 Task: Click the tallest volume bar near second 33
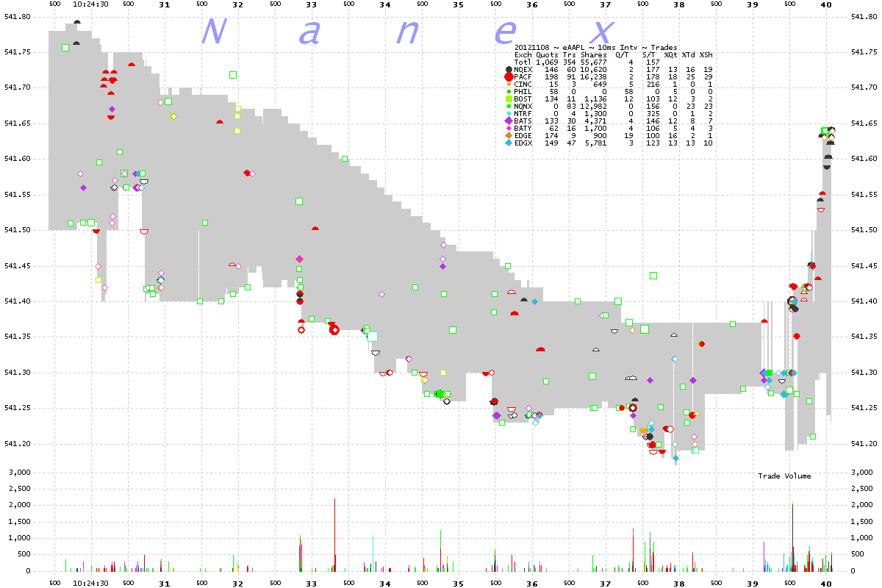335,534
